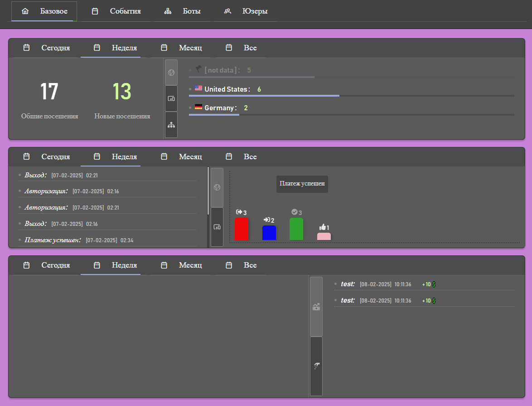532x406 pixels.
Task: Open the devices icon in events panel
Action: [217, 227]
